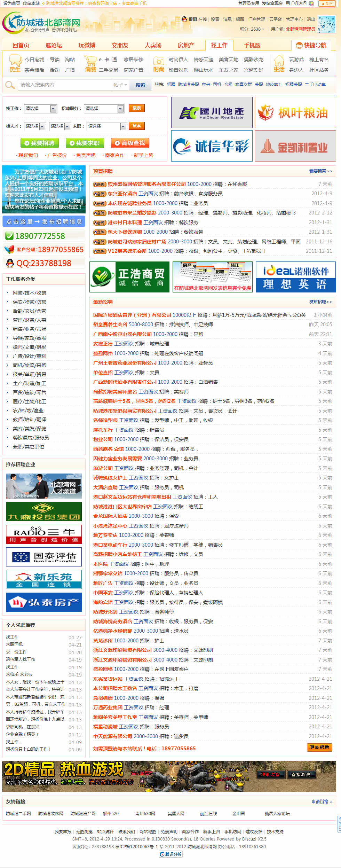The width and height of the screenshot is (341, 868).
Task: Switch to the 房地产 nav tab
Action: pyautogui.click(x=186, y=45)
